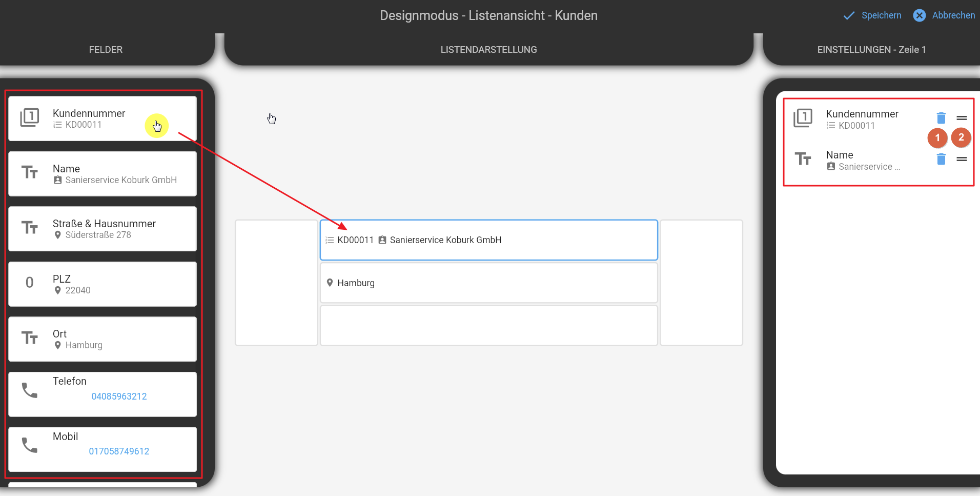Click the Ort field card

tap(103, 339)
